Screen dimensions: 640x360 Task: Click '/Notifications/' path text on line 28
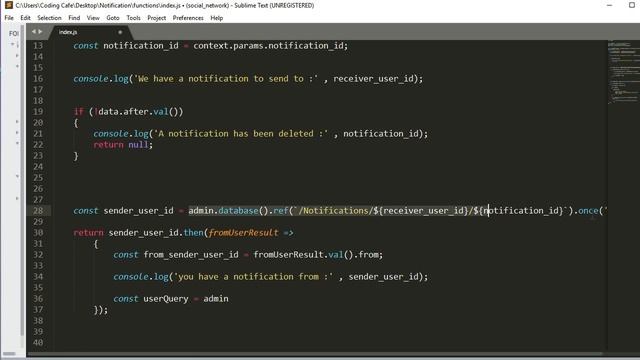(x=336, y=211)
